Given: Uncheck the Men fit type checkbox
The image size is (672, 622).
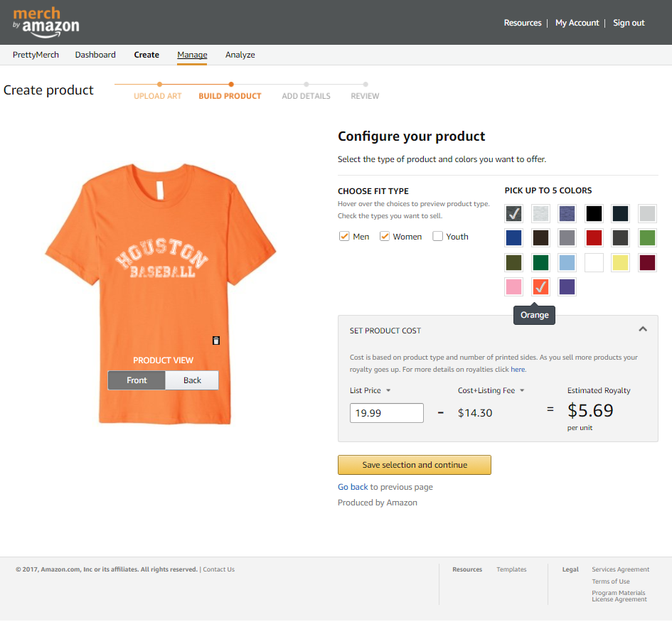Looking at the screenshot, I should click(343, 236).
